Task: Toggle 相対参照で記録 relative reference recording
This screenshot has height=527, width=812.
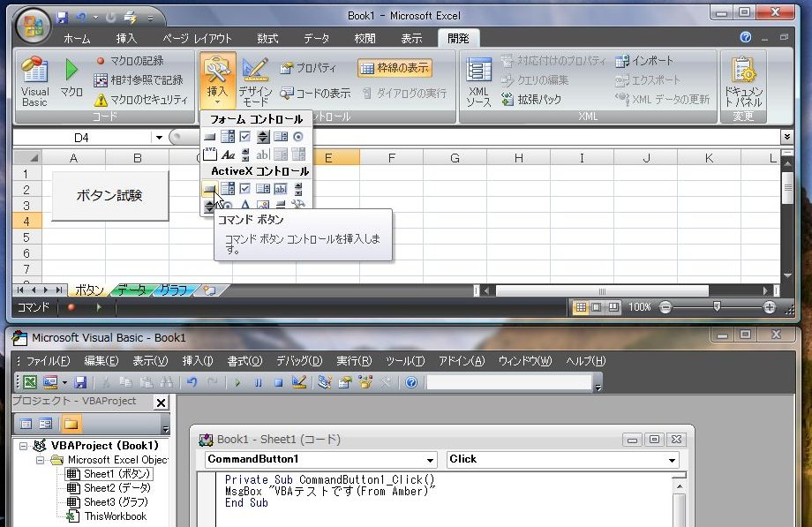Action: coord(139,79)
